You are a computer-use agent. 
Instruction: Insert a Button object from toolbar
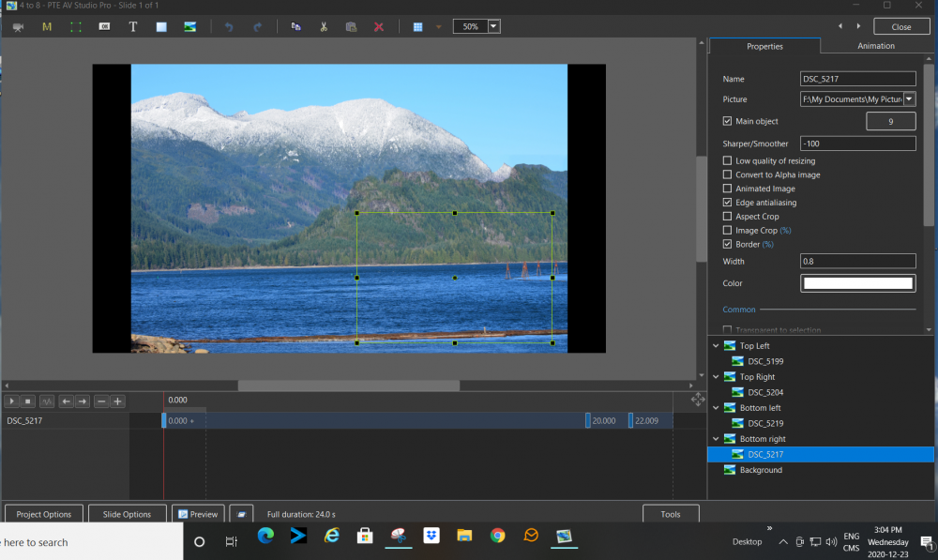[104, 26]
